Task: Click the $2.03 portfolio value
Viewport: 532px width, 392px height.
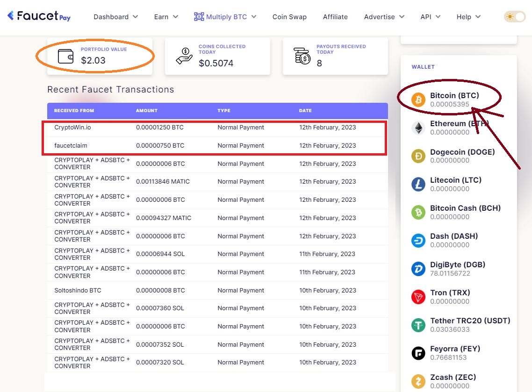Action: 93,60
